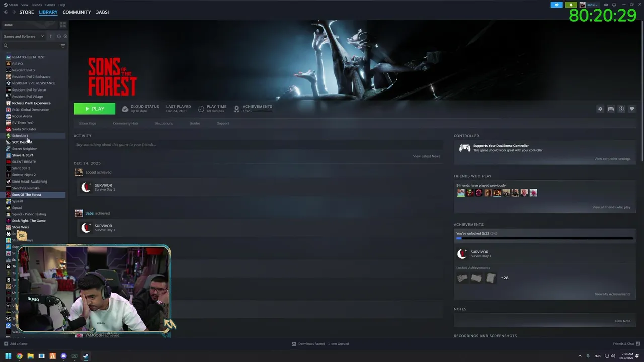Open Discord from the taskbar
Screen dimensions: 644x362
(63, 356)
